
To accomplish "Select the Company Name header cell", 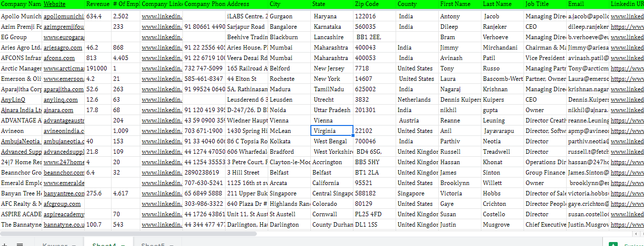I will pyautogui.click(x=21, y=4).
